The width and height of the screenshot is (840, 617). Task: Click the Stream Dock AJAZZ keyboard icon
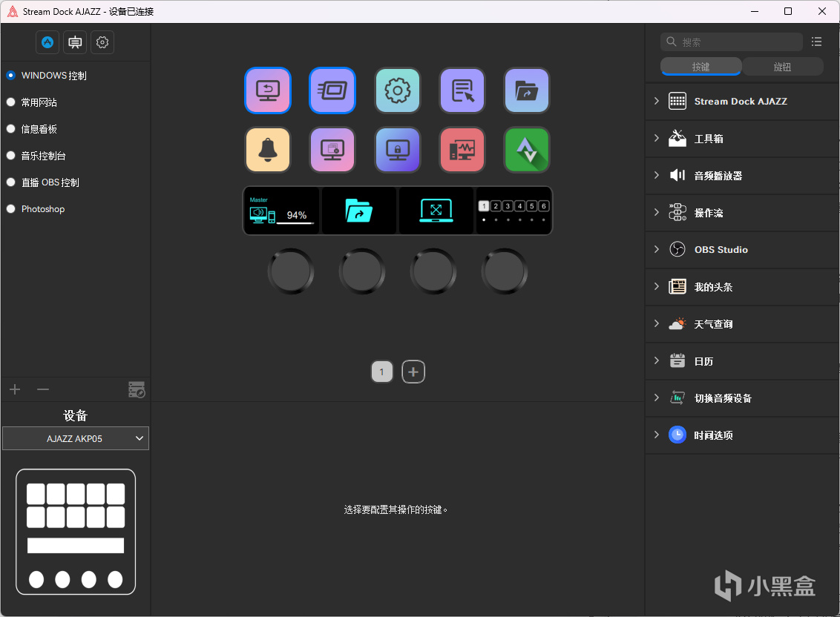coord(677,101)
